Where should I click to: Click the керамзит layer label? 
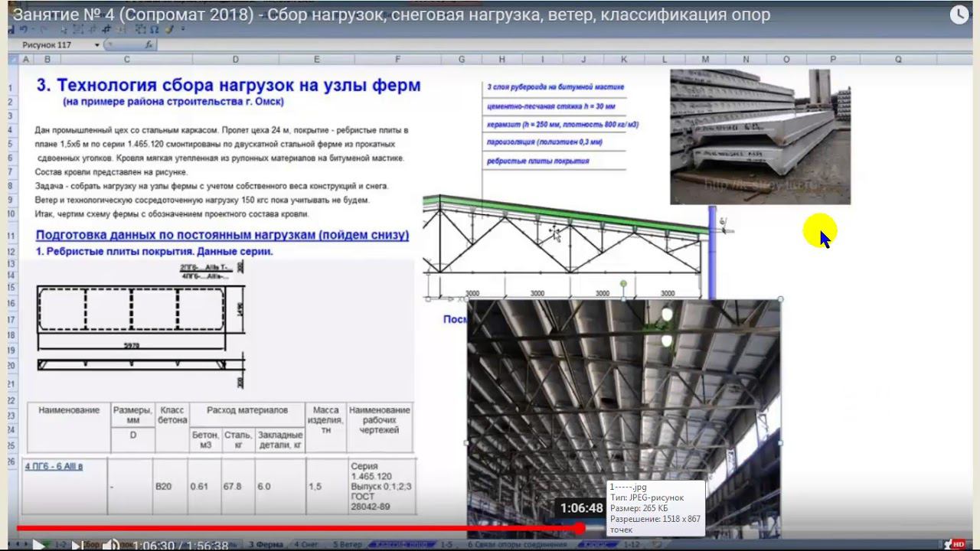(562, 125)
